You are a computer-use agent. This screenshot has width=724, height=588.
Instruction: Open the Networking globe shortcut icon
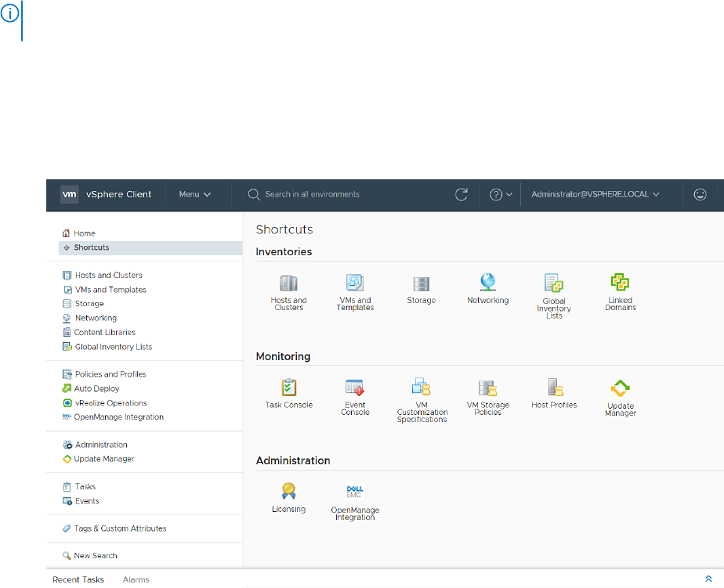tap(487, 282)
